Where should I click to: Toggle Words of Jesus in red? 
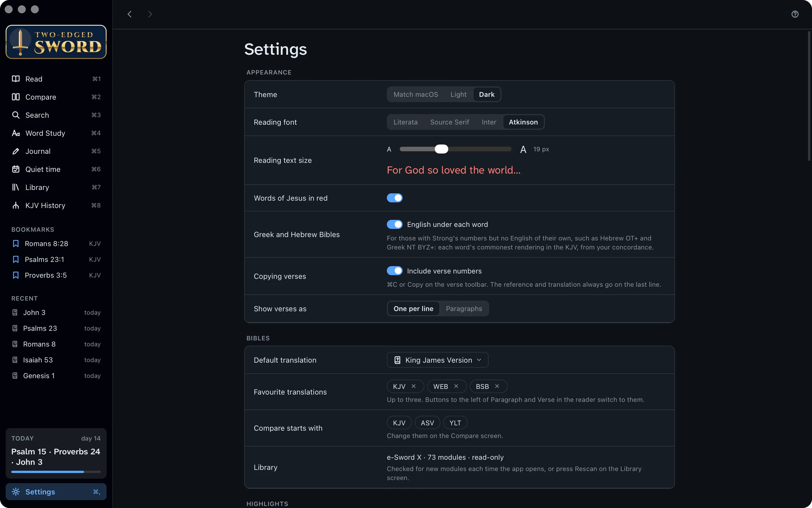pos(395,198)
